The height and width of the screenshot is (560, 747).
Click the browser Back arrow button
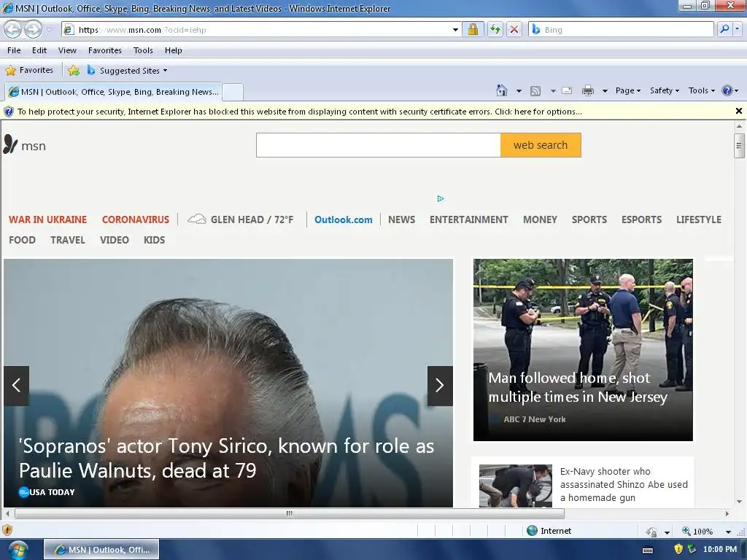coord(13,29)
